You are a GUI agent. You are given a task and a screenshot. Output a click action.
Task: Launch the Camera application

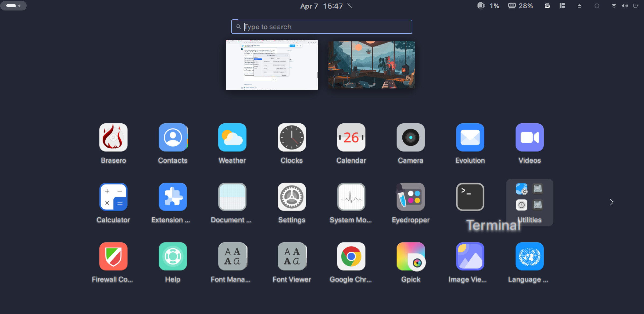(410, 138)
